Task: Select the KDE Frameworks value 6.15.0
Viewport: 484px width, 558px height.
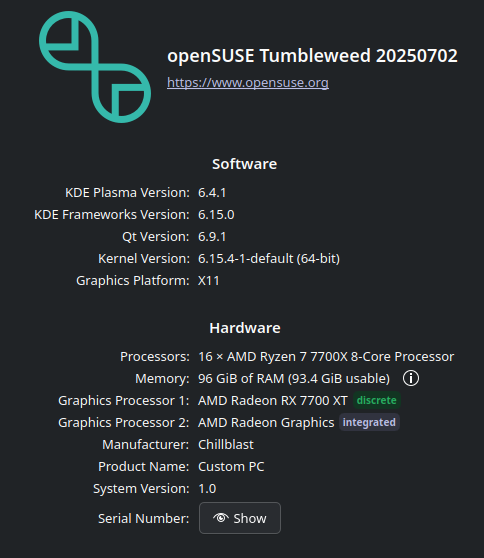Action: [216, 215]
